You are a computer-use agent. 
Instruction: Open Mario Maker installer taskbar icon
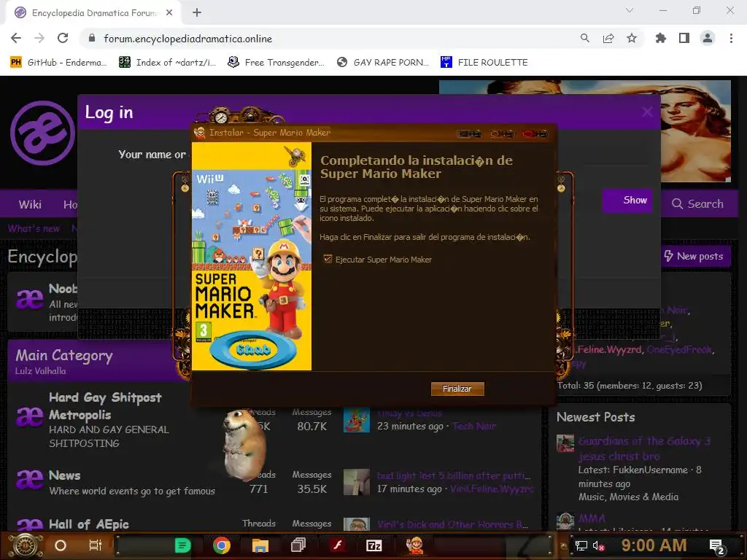[414, 545]
